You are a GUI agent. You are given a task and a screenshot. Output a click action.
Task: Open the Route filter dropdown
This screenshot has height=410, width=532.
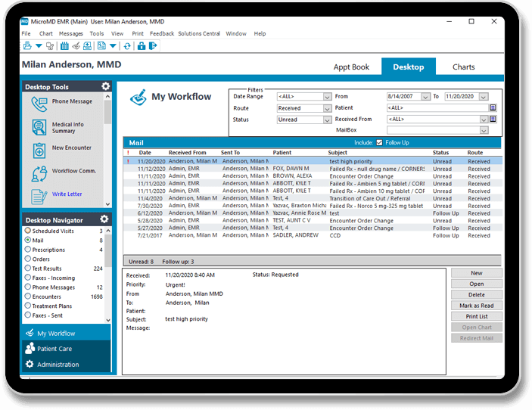(327, 108)
